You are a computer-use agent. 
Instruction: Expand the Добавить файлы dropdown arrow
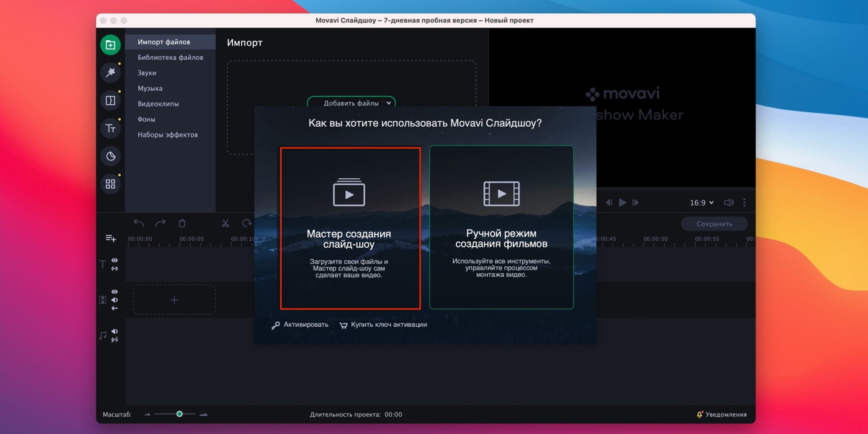[389, 103]
